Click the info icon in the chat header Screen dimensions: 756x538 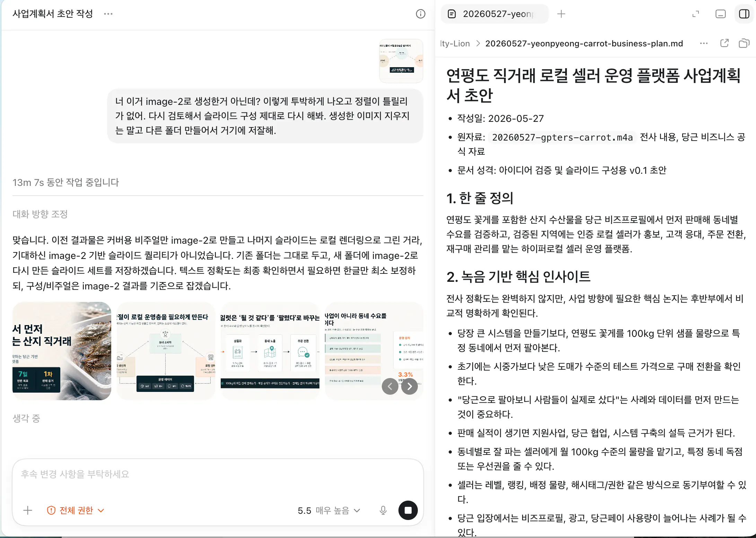pos(420,14)
